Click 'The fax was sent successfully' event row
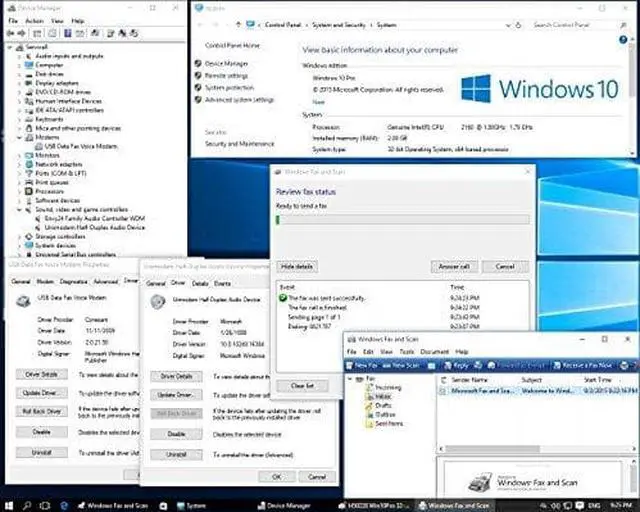Viewport: 640px width, 512px height. point(380,298)
